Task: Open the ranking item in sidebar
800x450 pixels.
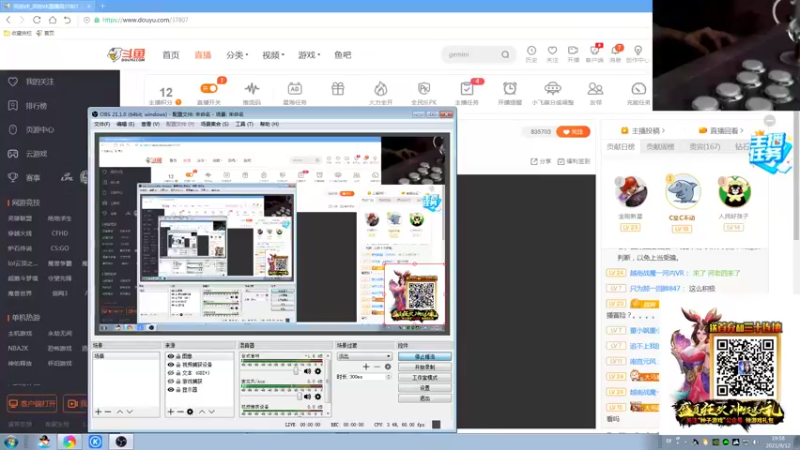Action: coord(31,106)
